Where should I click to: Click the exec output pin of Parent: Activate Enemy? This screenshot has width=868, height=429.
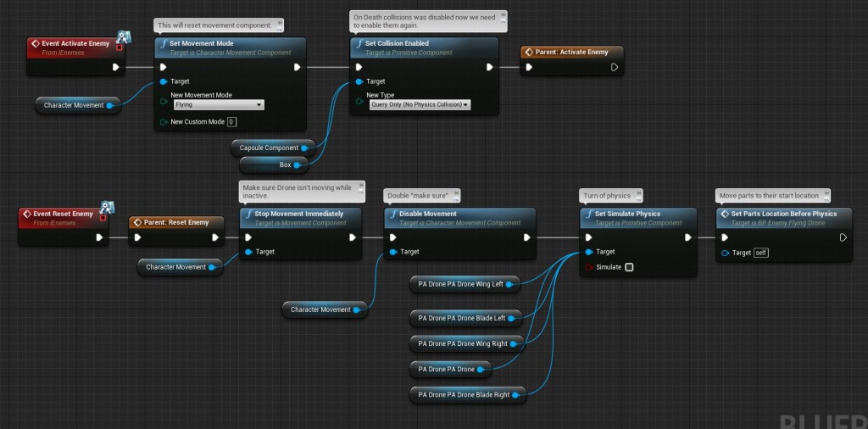click(x=614, y=67)
